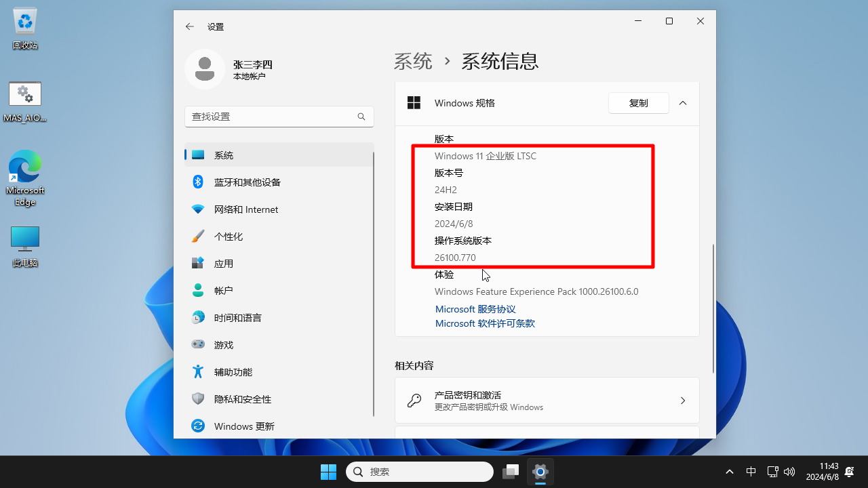Viewport: 868px width, 488px height.
Task: Select the 帐户 navigation item text
Action: click(224, 291)
